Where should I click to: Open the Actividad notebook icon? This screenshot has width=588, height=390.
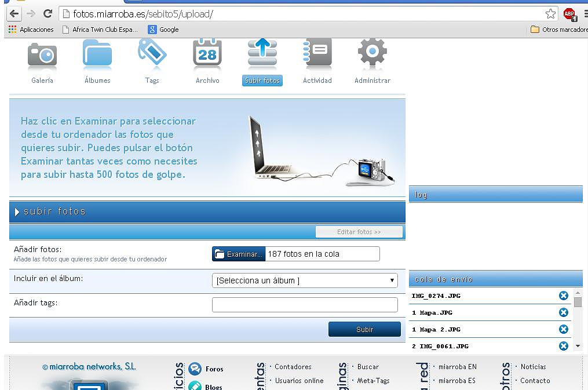317,53
